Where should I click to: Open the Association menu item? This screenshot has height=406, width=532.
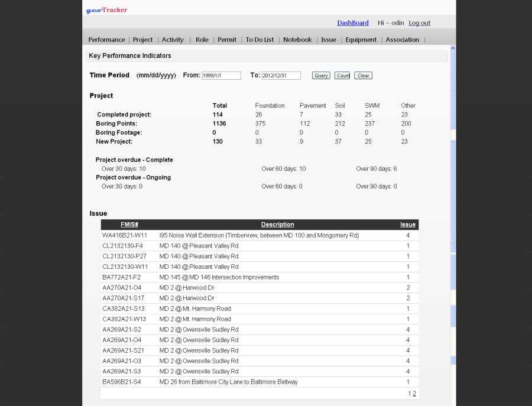point(402,40)
